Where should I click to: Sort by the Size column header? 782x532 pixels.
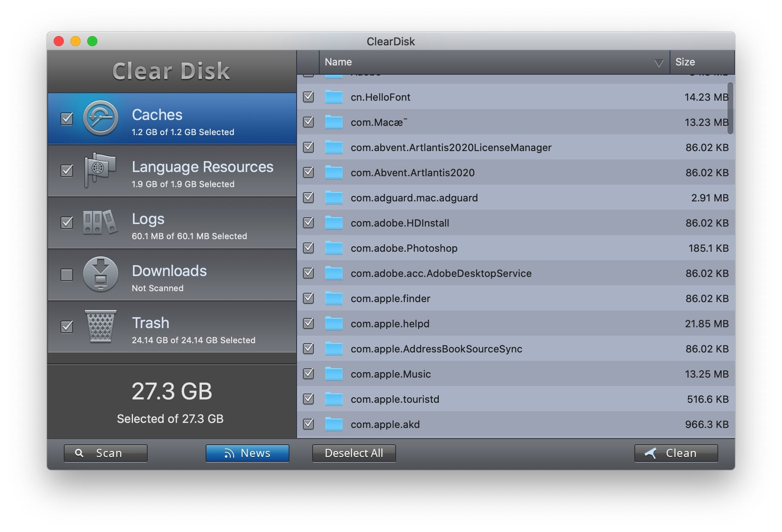click(x=702, y=62)
